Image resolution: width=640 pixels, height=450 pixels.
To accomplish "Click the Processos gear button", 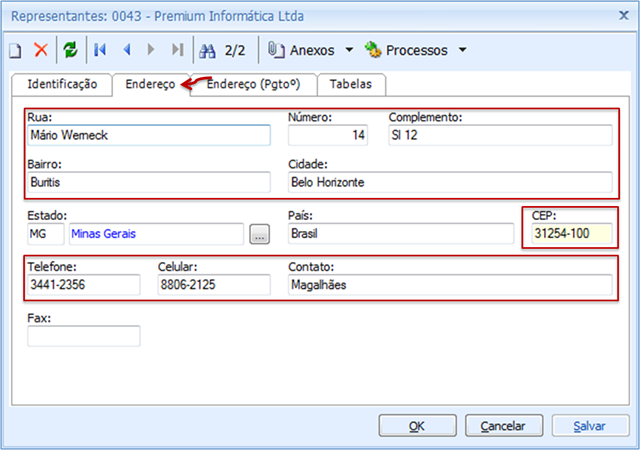I will [x=406, y=50].
